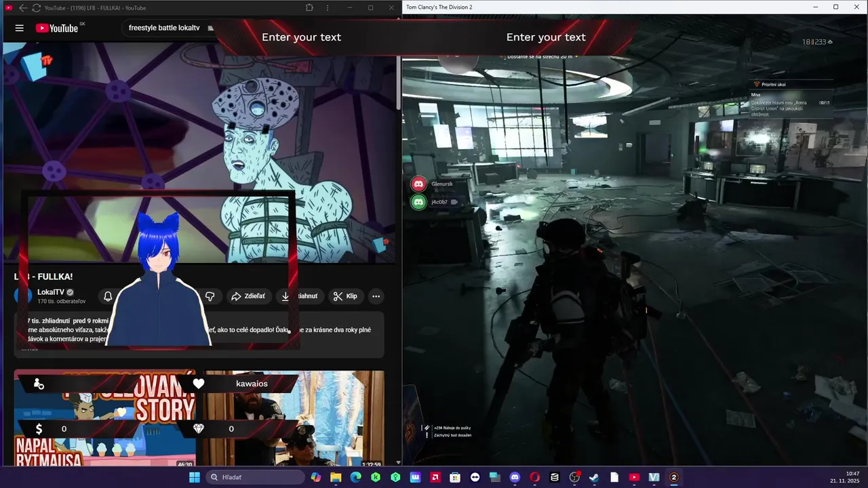Open Steam from the taskbar
Viewport: 868px width, 488px height.
tap(594, 477)
